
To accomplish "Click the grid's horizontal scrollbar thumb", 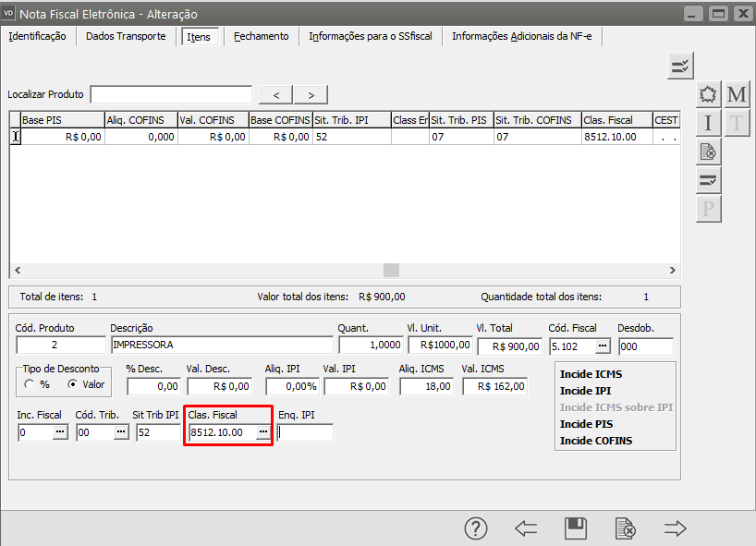I will tap(391, 270).
